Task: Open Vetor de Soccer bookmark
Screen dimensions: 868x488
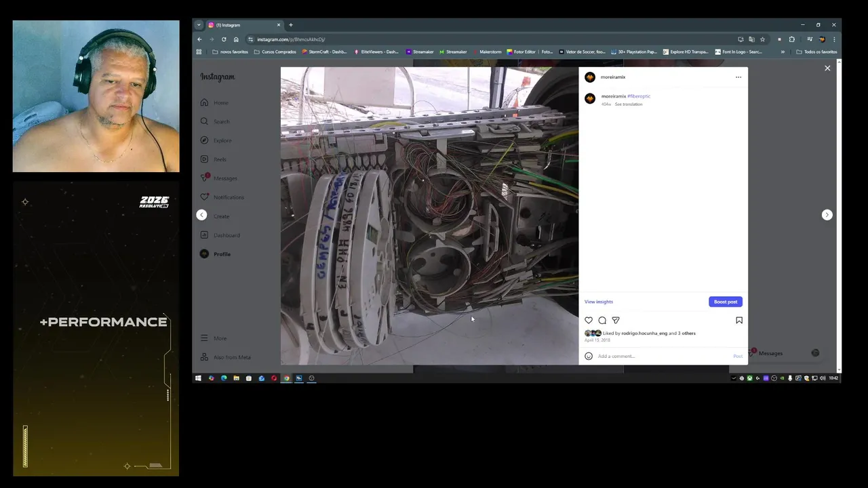Action: point(583,52)
